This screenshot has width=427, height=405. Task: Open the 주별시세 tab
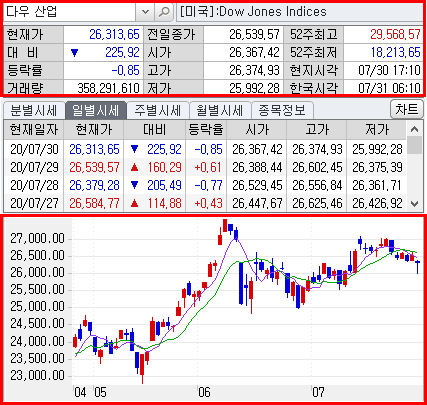click(x=157, y=110)
